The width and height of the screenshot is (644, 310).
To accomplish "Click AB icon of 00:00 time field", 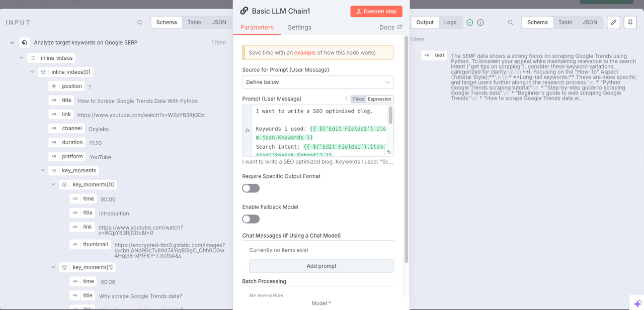I will pyautogui.click(x=75, y=199).
